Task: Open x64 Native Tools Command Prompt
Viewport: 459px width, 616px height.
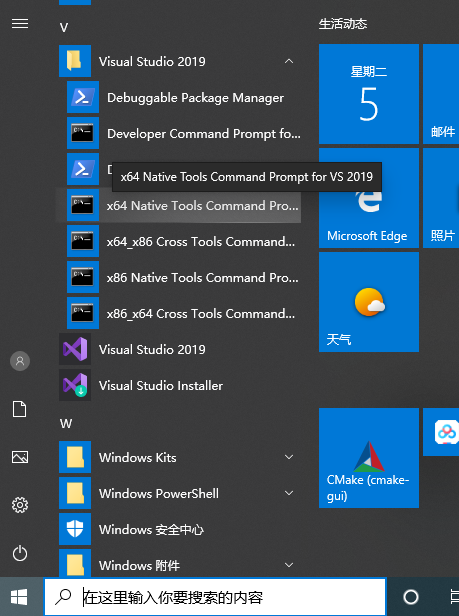Action: pyautogui.click(x=180, y=205)
